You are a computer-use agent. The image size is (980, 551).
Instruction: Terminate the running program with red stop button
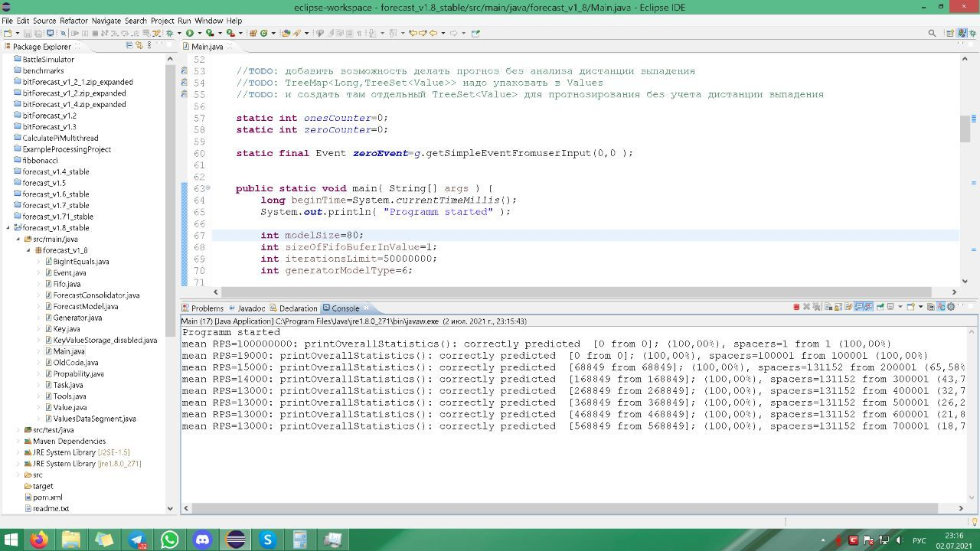[x=796, y=307]
